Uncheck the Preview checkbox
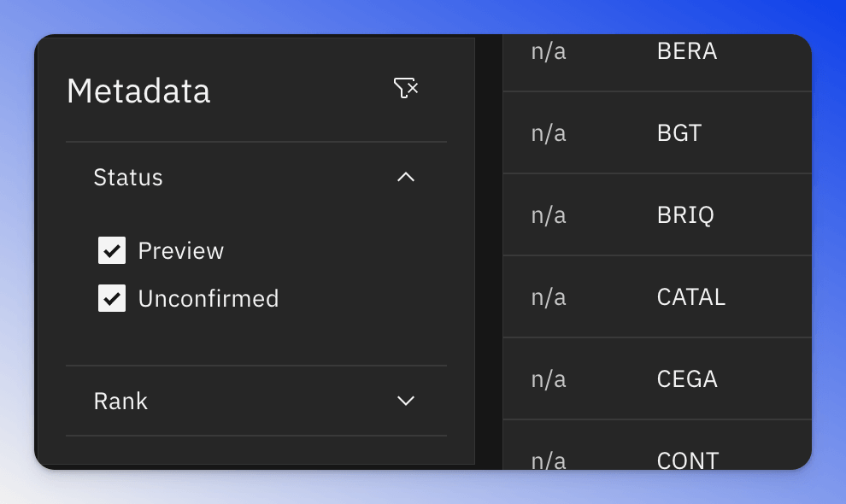Viewport: 846px width, 504px height. (x=112, y=250)
